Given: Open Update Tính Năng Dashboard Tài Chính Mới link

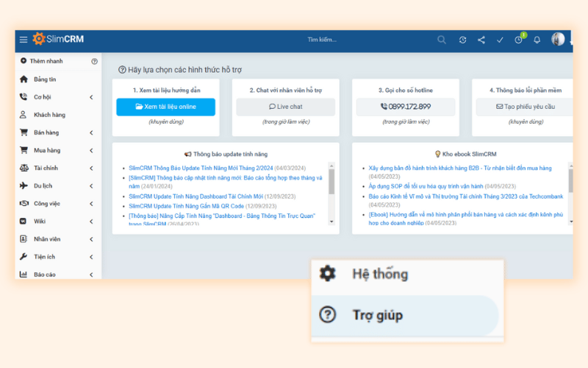Looking at the screenshot, I should (x=196, y=197).
